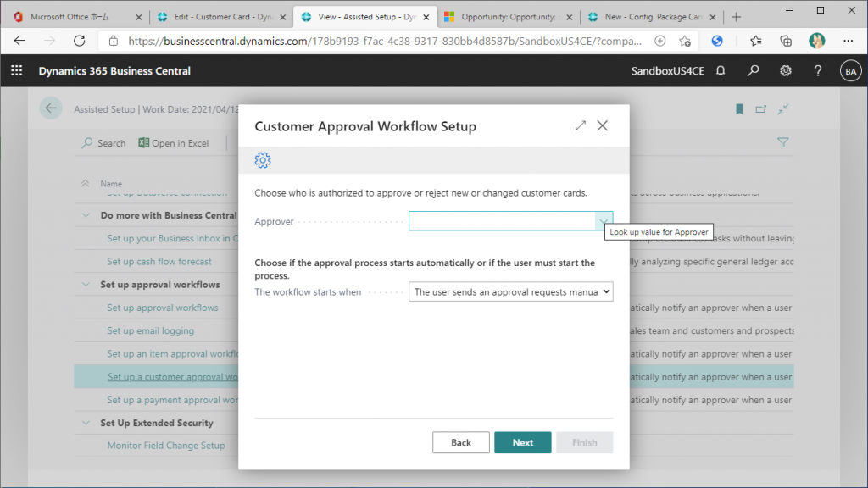Switch to the Opportunity browser tab
The height and width of the screenshot is (488, 868).
click(x=509, y=17)
